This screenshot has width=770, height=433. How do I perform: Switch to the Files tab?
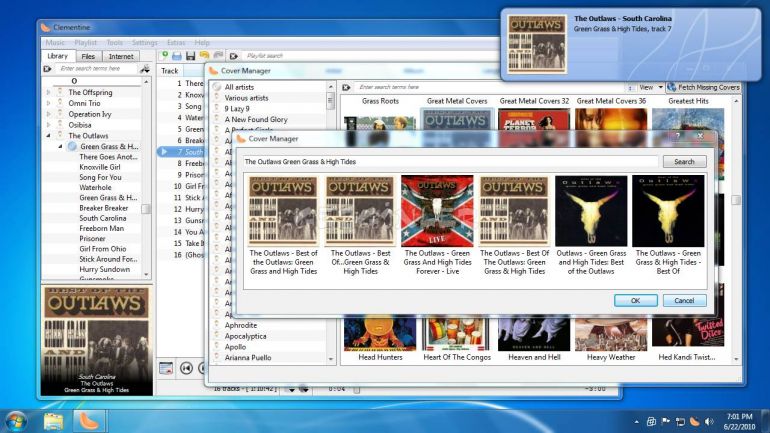tap(88, 56)
